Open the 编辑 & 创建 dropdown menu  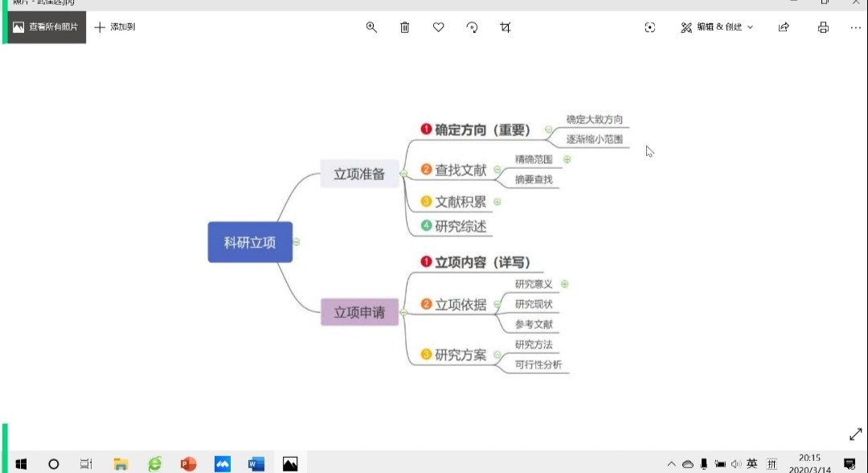point(717,27)
